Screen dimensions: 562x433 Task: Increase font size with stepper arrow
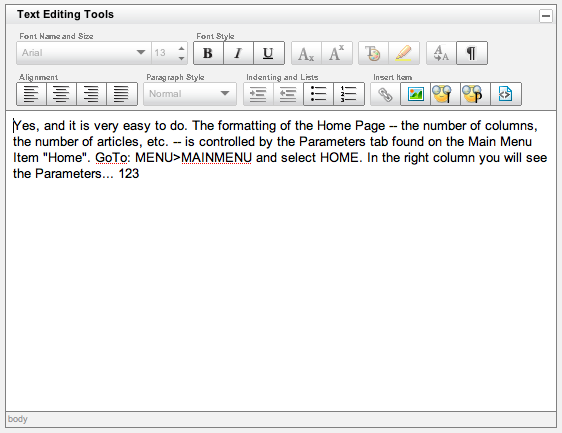[x=181, y=48]
